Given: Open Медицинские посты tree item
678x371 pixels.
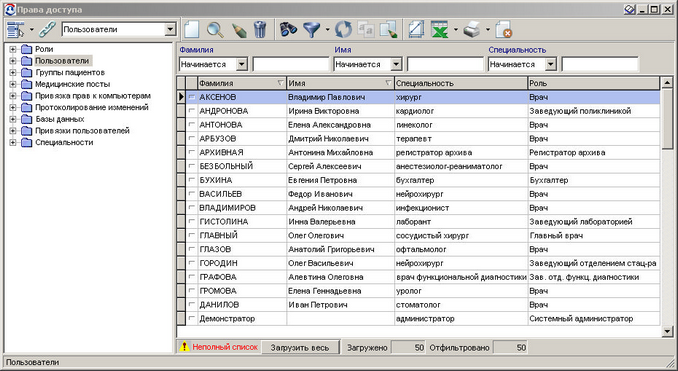Looking at the screenshot, I should [72, 84].
